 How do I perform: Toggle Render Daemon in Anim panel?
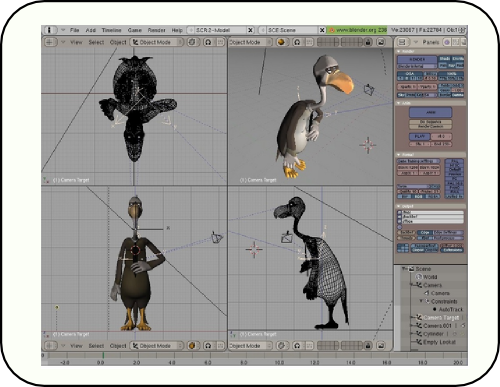tap(431, 127)
